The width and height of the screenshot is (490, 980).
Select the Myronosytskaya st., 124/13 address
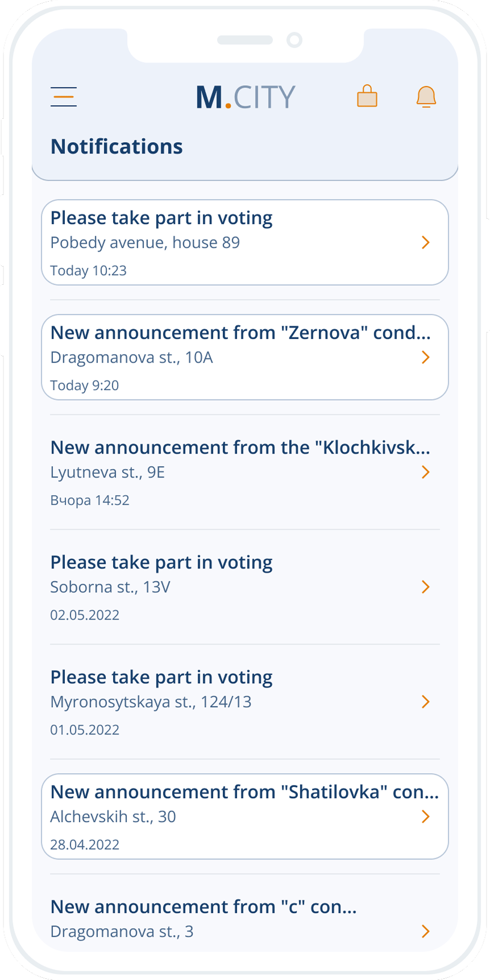[151, 702]
